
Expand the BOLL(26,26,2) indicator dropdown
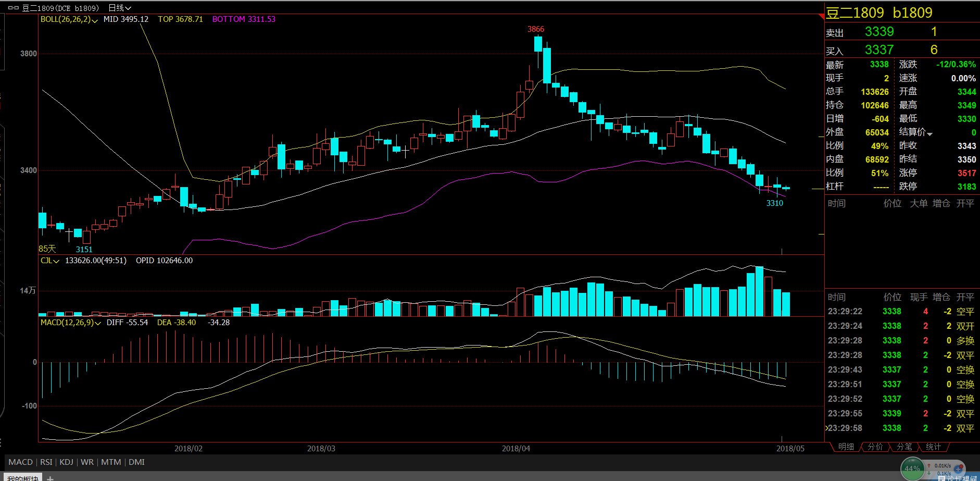(x=95, y=20)
